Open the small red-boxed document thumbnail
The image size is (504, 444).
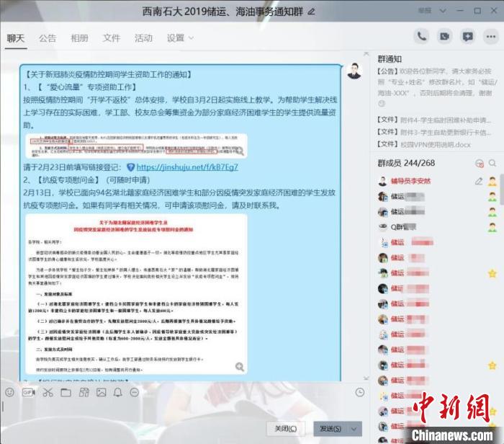click(x=136, y=146)
